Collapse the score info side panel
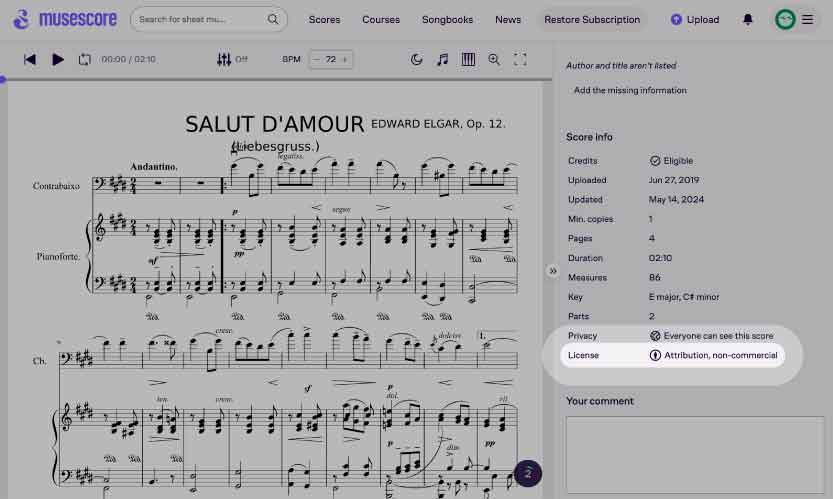The height and width of the screenshot is (499, 833). coord(552,271)
